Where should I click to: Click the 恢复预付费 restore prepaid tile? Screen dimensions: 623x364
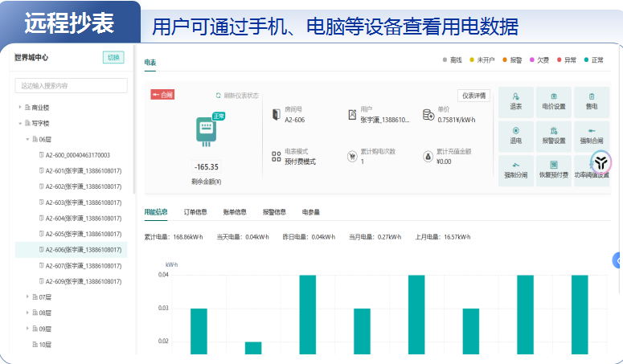tap(554, 170)
